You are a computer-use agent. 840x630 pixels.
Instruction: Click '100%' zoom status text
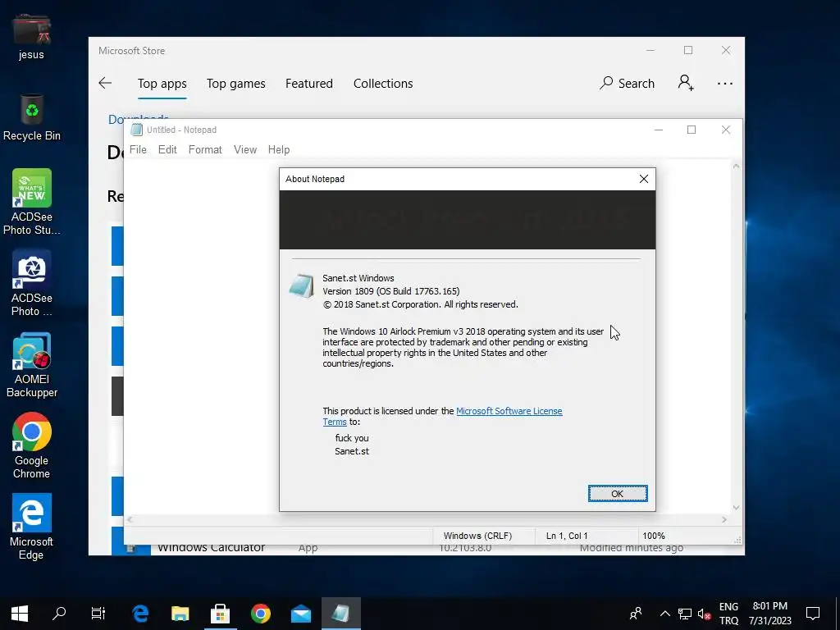point(654,536)
